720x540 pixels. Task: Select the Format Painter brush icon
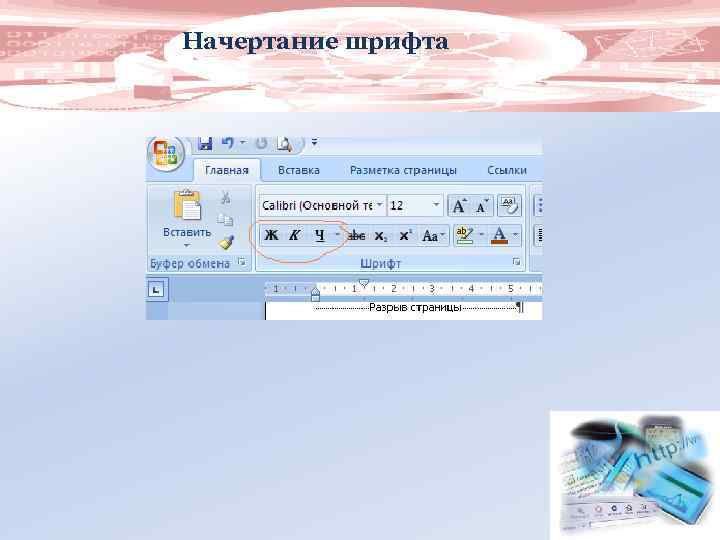point(226,242)
